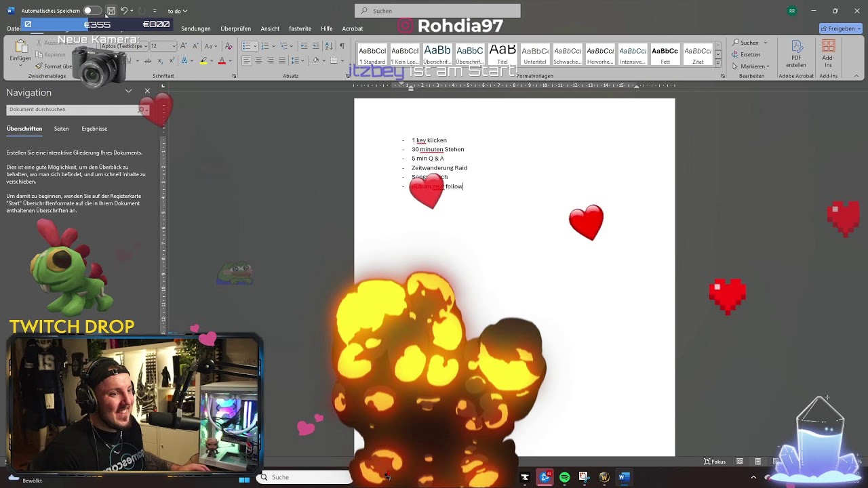Image resolution: width=868 pixels, height=488 pixels.
Task: Click the Freigeben share button
Action: 841,28
